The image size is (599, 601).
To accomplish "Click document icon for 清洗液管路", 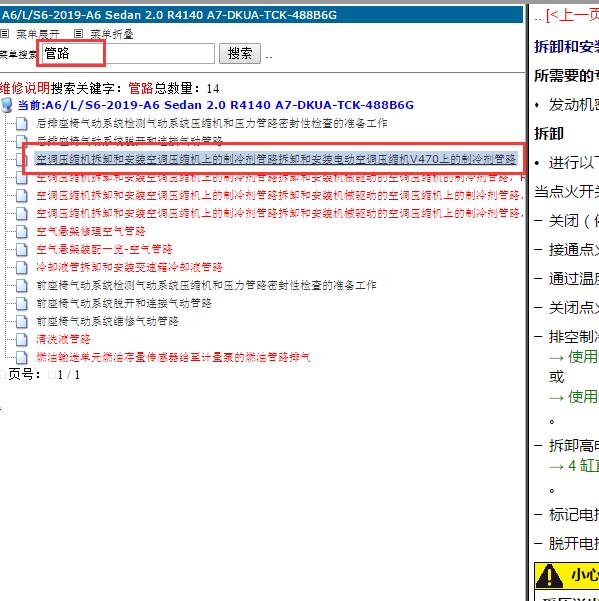I will point(22,340).
